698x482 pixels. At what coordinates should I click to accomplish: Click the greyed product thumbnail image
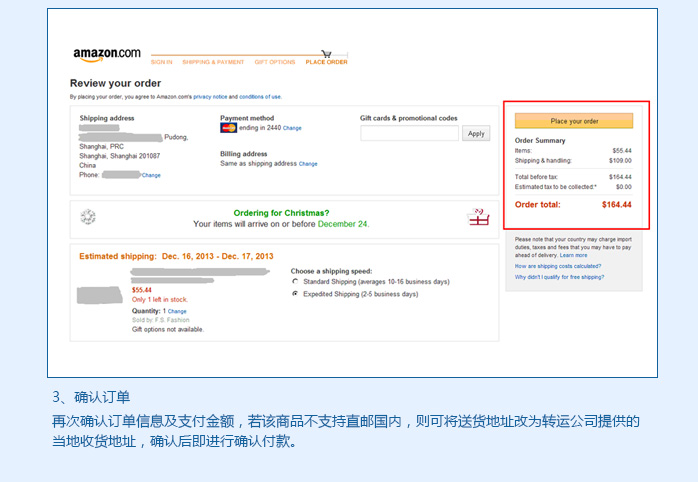(100, 295)
